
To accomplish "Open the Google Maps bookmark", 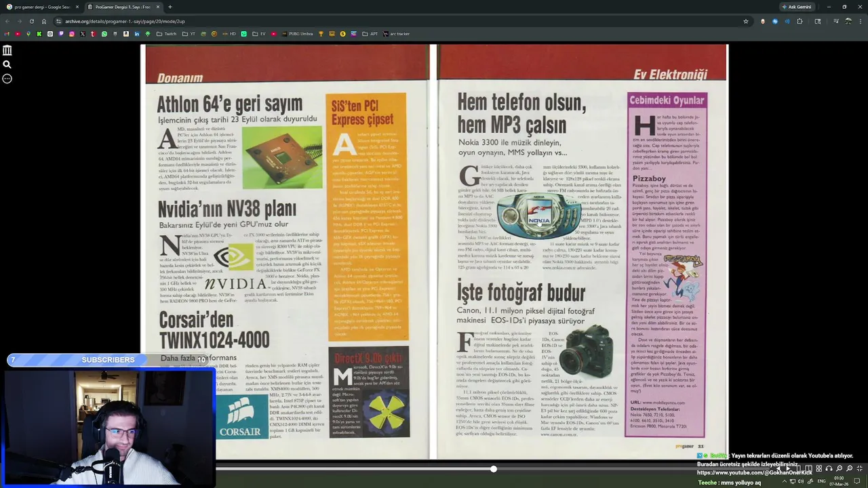I will [x=28, y=34].
